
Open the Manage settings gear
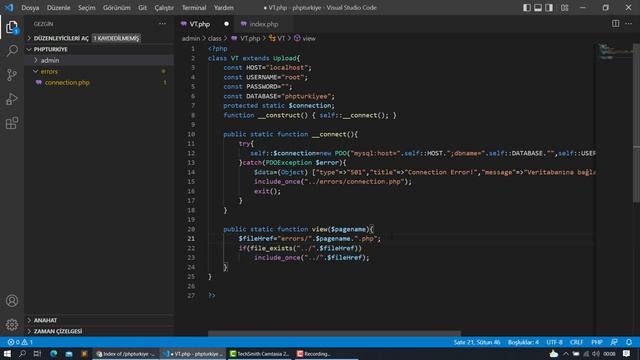pos(12,324)
